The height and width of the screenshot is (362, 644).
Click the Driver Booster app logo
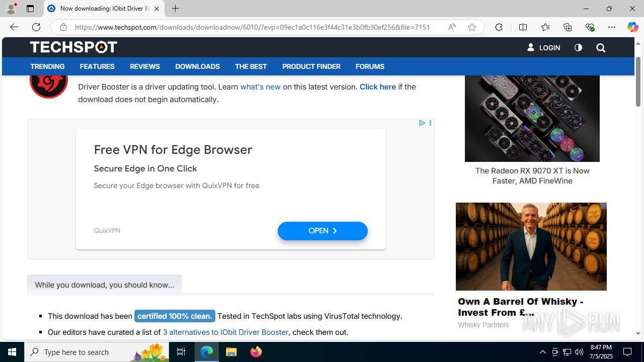(49, 86)
